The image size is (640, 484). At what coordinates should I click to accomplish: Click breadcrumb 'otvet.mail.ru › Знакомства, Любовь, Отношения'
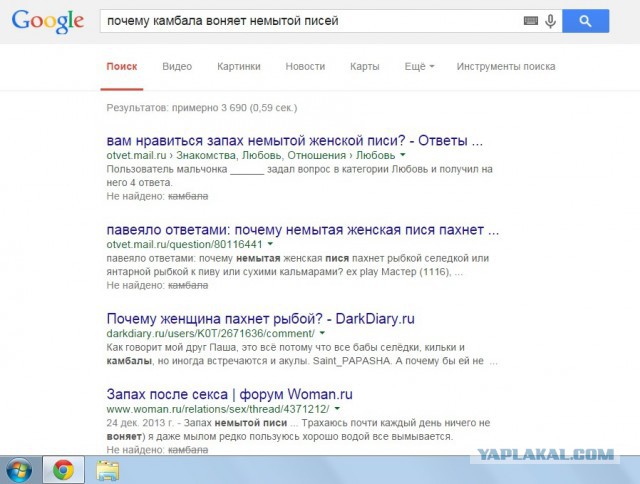point(226,155)
